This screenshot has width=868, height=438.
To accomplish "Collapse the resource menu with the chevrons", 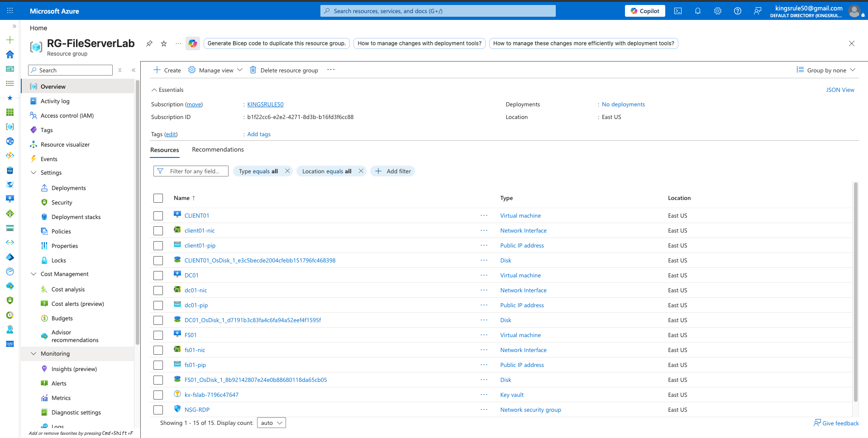I will click(134, 70).
